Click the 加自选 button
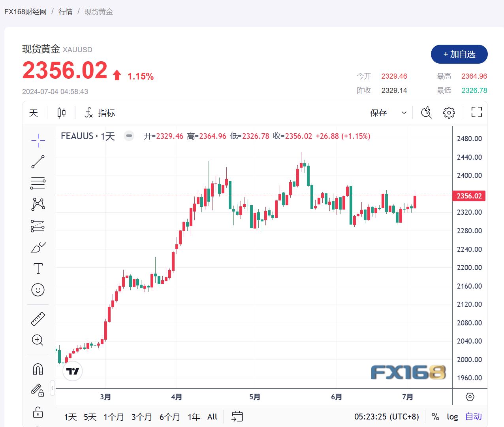The height and width of the screenshot is (427, 504). (x=459, y=54)
